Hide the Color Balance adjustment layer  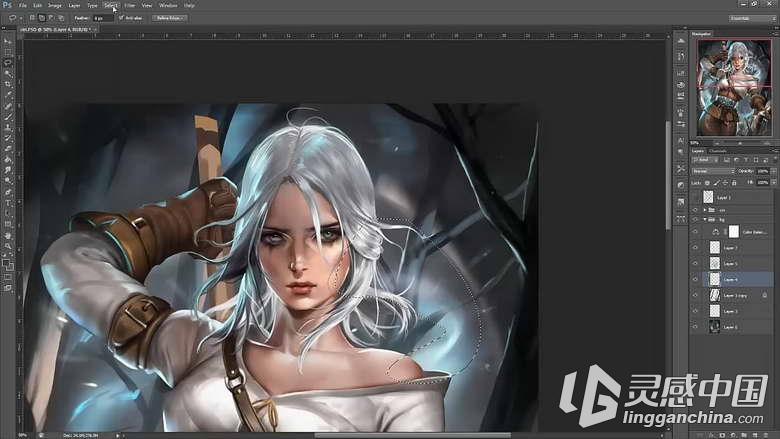click(x=695, y=232)
